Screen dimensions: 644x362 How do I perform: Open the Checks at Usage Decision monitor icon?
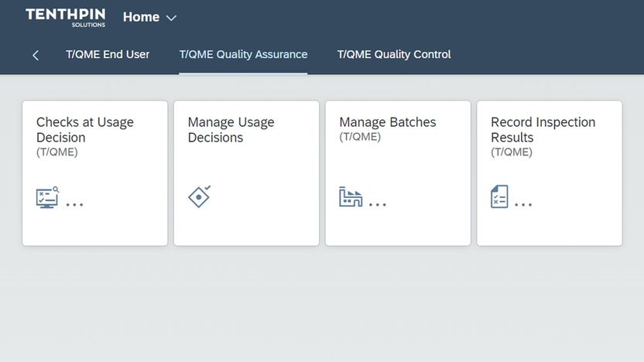tap(47, 197)
